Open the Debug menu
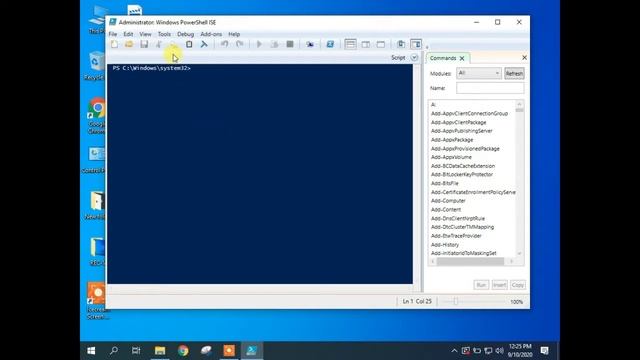Image resolution: width=640 pixels, height=360 pixels. coord(185,34)
